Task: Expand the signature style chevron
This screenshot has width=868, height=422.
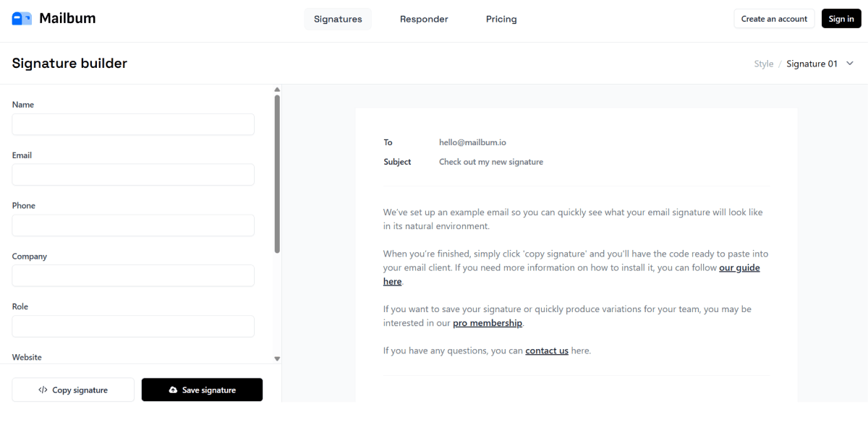Action: click(x=851, y=64)
